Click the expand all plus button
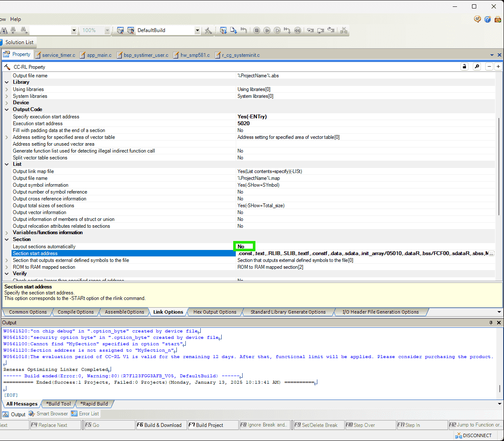The image size is (504, 441). (x=498, y=67)
